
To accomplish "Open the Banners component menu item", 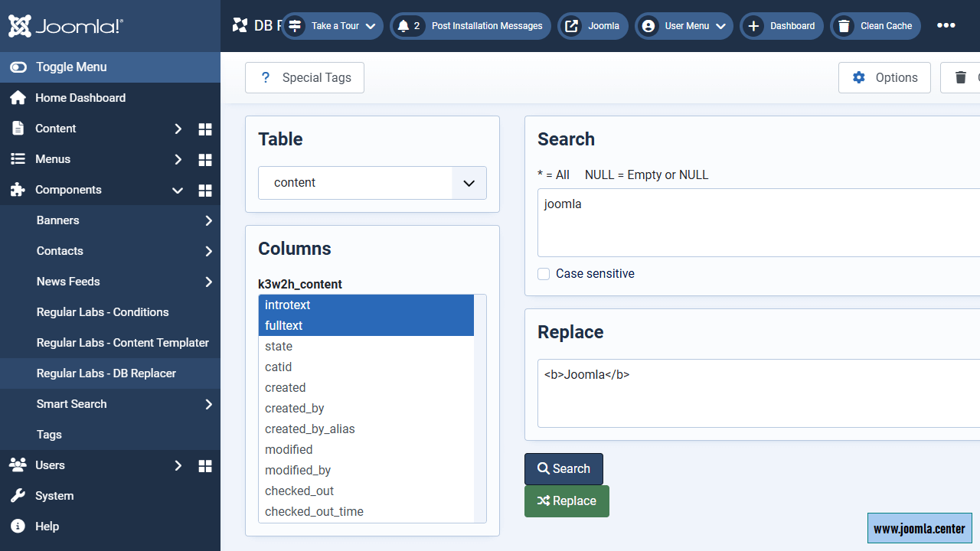I will (57, 220).
